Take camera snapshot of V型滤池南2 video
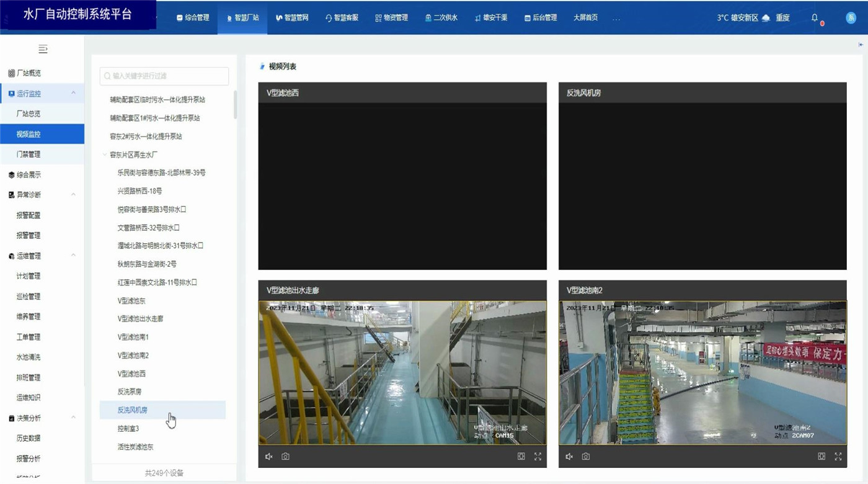This screenshot has width=868, height=484. 585,457
